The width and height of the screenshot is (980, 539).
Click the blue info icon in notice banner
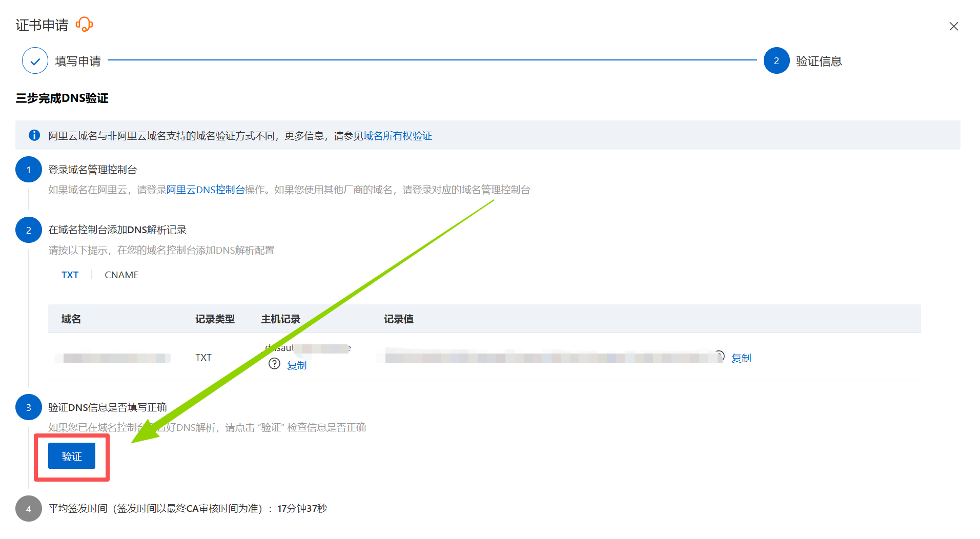(x=34, y=135)
